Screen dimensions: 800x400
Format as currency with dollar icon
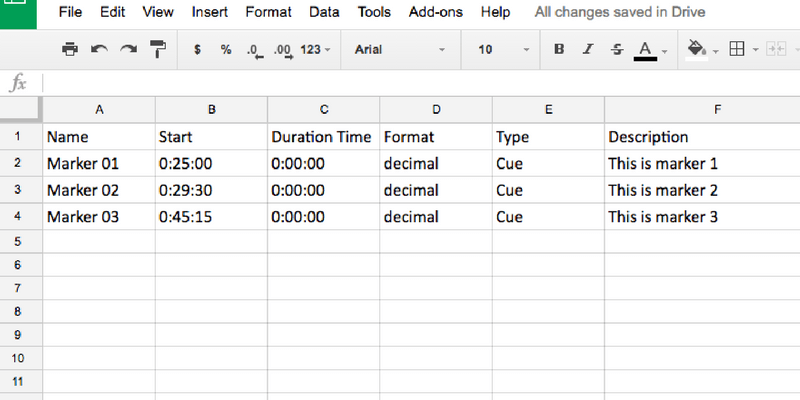198,49
